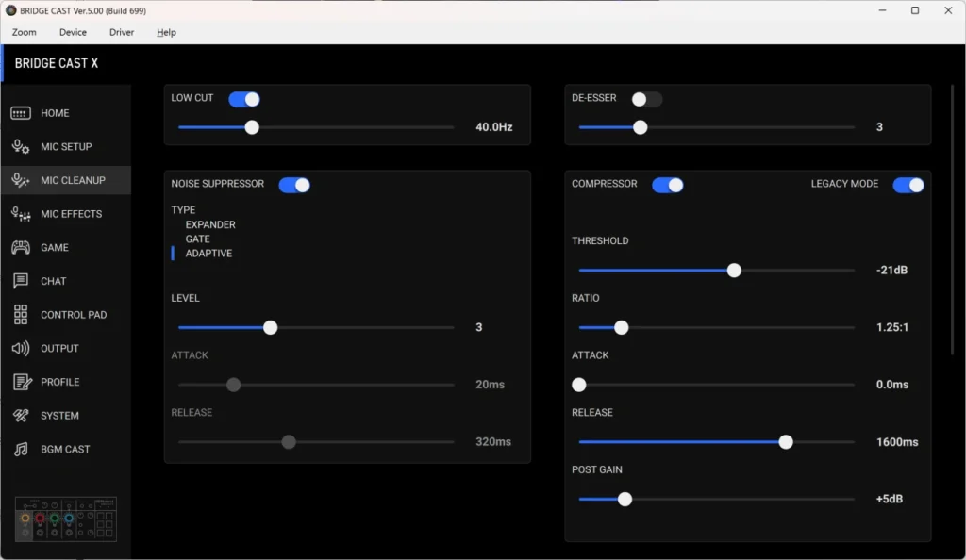Viewport: 966px width, 560px height.
Task: Enable the DE-ESSER switch
Action: (647, 99)
